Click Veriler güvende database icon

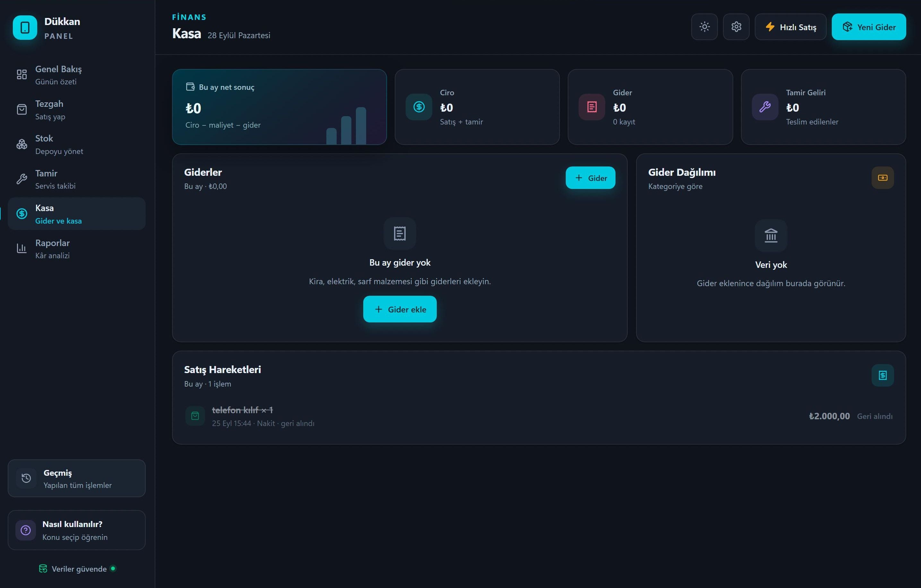tap(43, 568)
